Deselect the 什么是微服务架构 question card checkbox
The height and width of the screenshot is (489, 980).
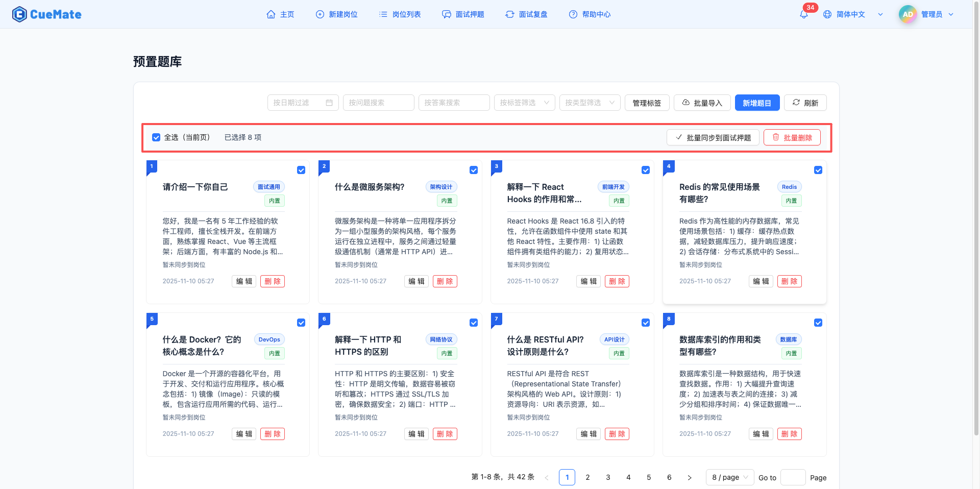click(x=474, y=170)
